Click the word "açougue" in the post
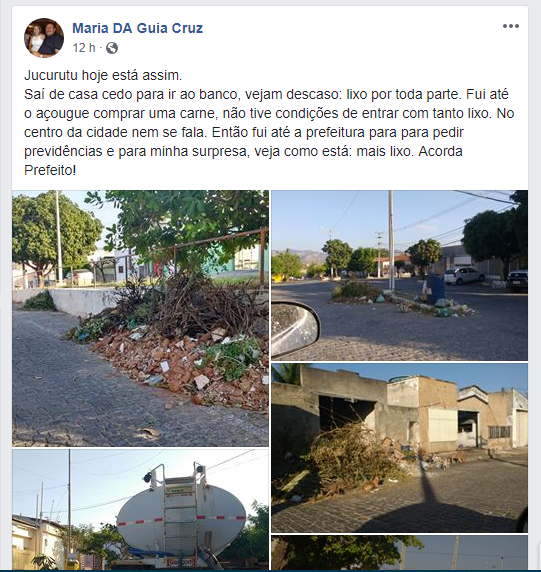The image size is (541, 572). tap(62, 113)
